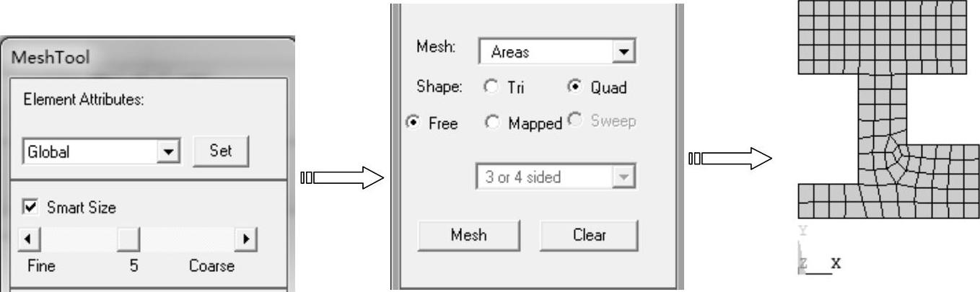Click the MeshTool title bar

(144, 58)
